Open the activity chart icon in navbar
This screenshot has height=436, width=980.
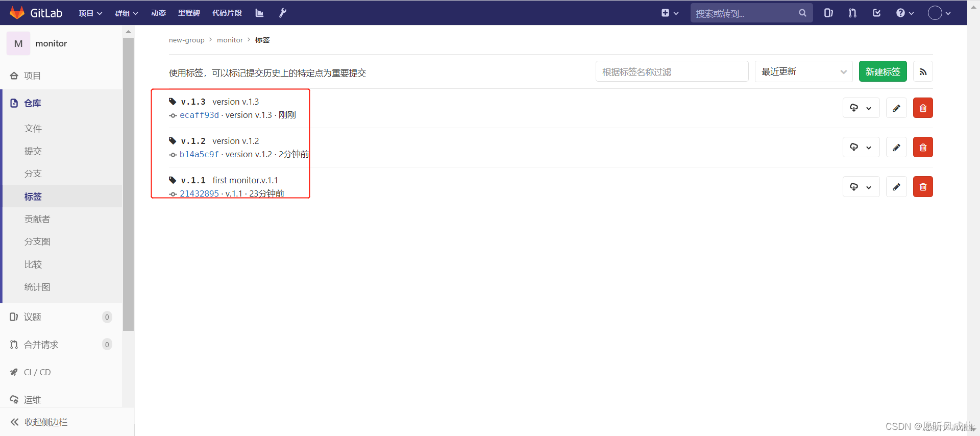coord(259,13)
